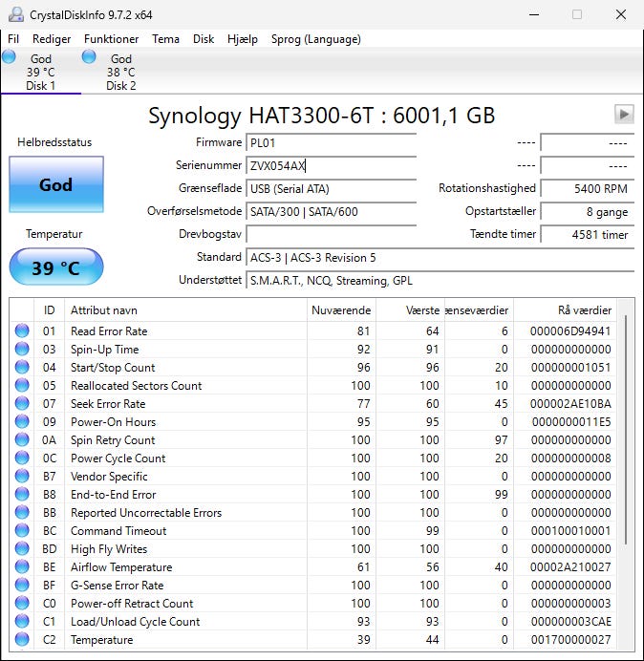Screen dimensions: 644x661
Task: Open the Sprog (Language) menu
Action: click(x=316, y=39)
